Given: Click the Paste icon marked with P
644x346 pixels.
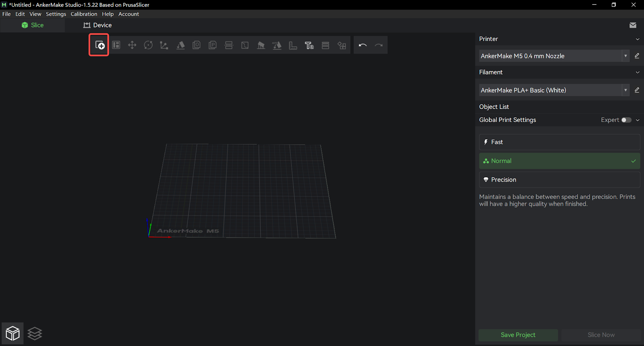Looking at the screenshot, I should (213, 45).
